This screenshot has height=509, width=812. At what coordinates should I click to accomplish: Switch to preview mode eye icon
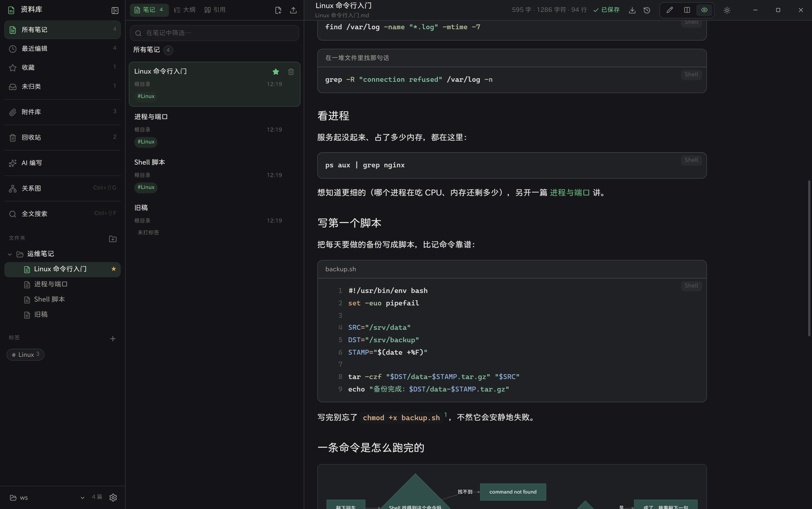pyautogui.click(x=704, y=10)
